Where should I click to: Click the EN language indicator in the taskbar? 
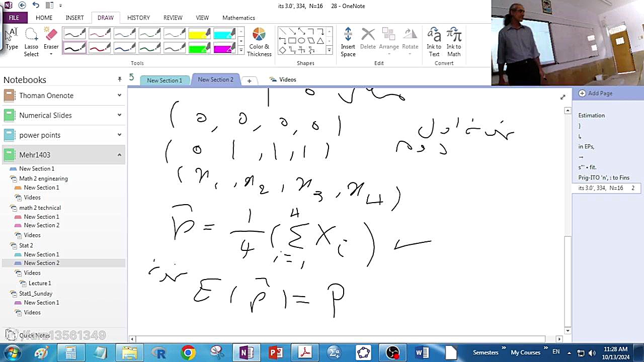(x=556, y=352)
